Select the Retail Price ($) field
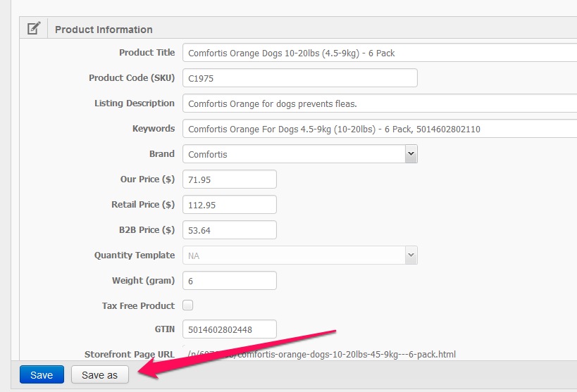 click(x=230, y=205)
